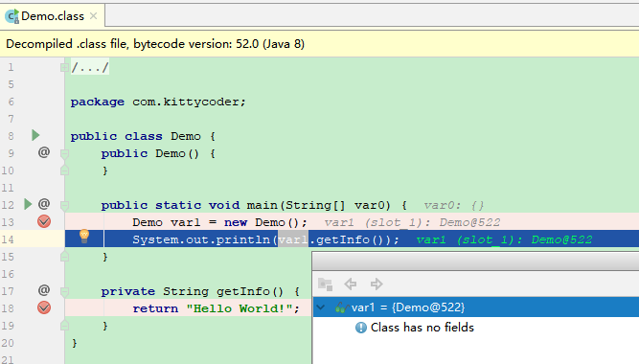
Task: Click 'private String getInfo()' declaration
Action: [193, 291]
